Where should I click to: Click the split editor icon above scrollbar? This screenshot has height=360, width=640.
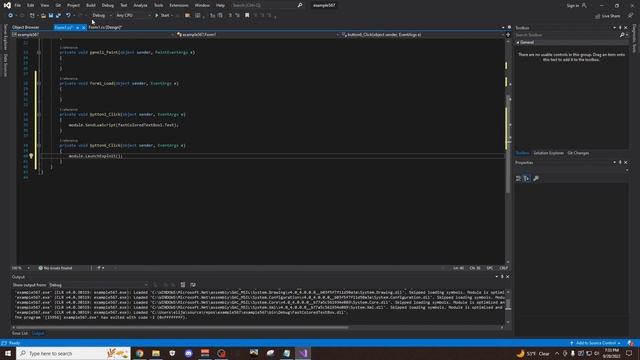508,35
